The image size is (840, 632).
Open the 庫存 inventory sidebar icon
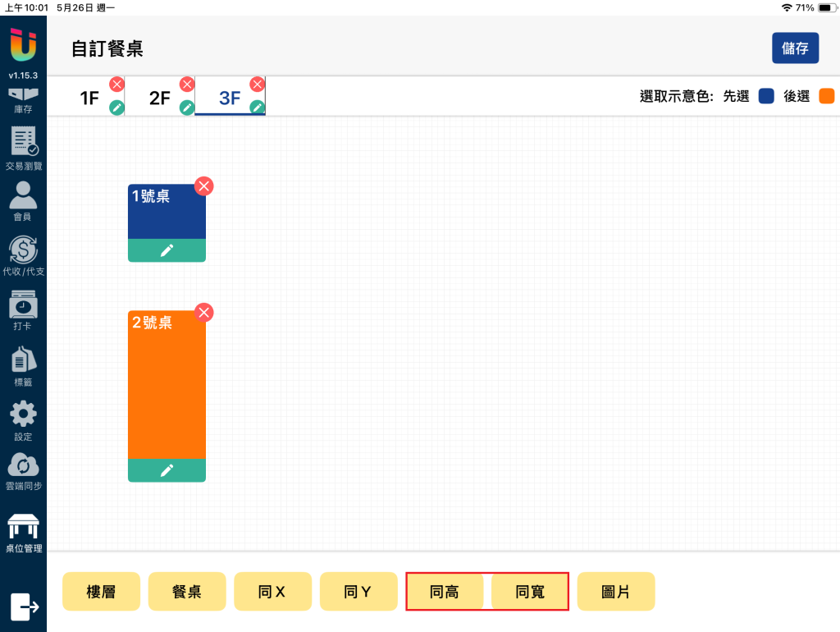point(23,100)
